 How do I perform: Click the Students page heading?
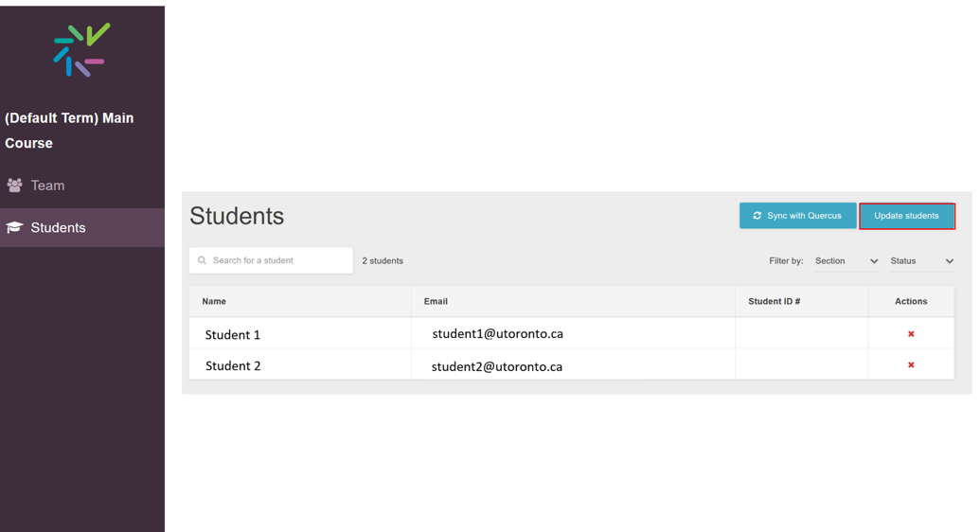tap(237, 216)
